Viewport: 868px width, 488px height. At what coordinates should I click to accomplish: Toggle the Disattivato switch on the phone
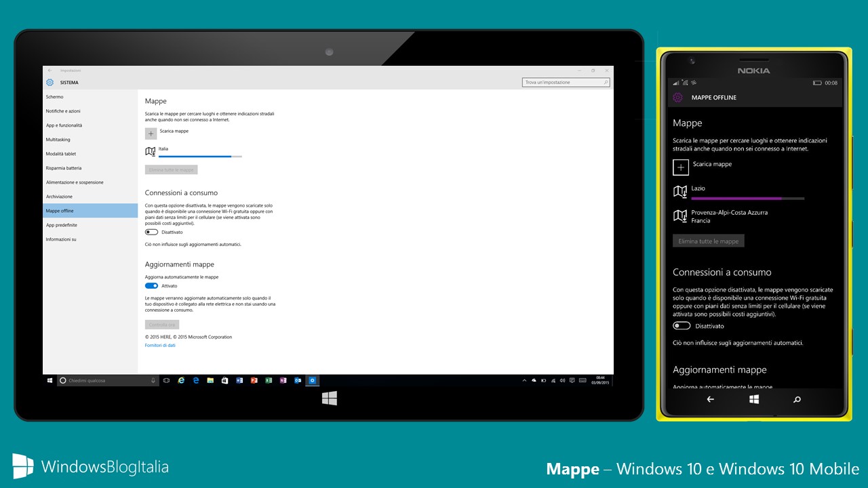tap(682, 326)
